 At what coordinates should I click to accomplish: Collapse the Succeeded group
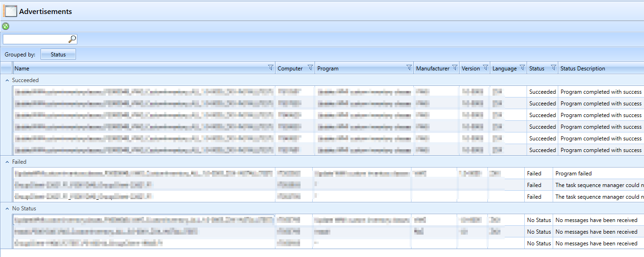coord(7,80)
